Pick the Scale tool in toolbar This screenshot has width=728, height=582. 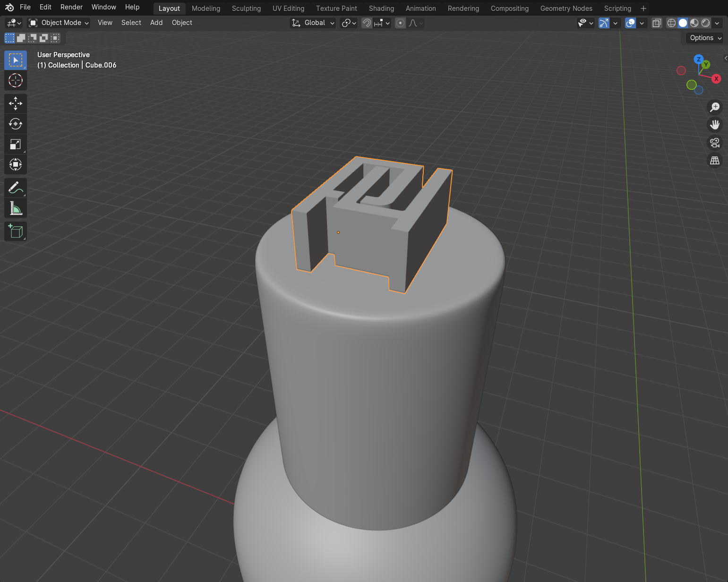(16, 144)
